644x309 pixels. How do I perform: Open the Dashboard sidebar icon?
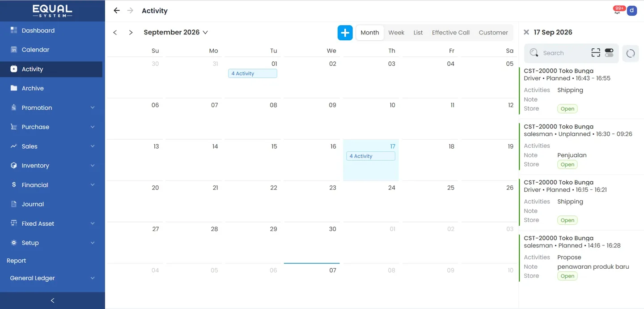[13, 30]
